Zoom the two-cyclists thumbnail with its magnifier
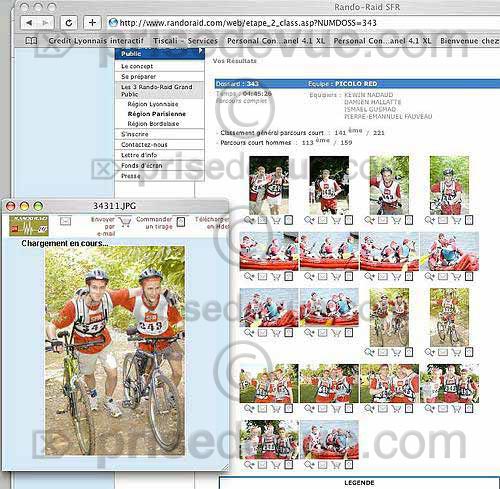The image size is (500, 489). tap(369, 352)
